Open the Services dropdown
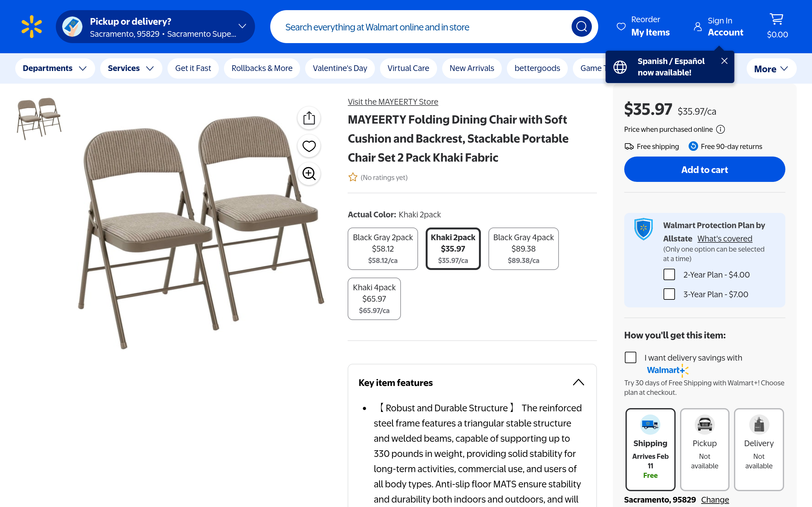 [131, 68]
